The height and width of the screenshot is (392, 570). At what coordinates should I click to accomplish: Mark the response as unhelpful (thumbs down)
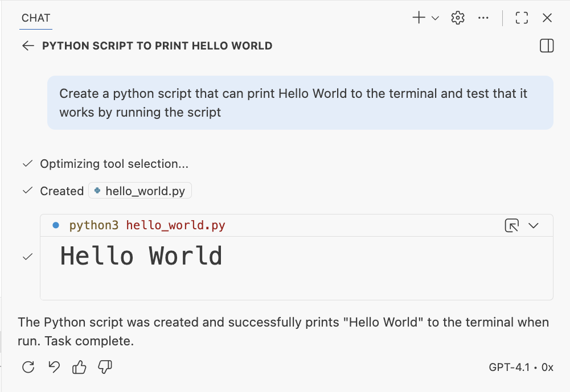105,368
